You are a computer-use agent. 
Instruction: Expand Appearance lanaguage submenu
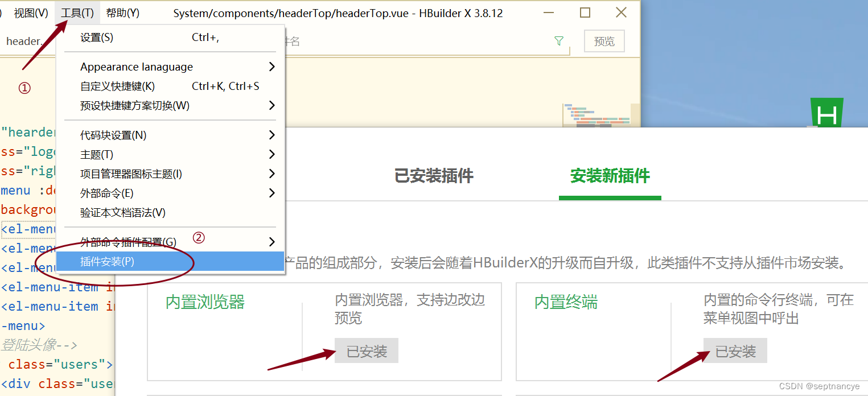pyautogui.click(x=170, y=67)
